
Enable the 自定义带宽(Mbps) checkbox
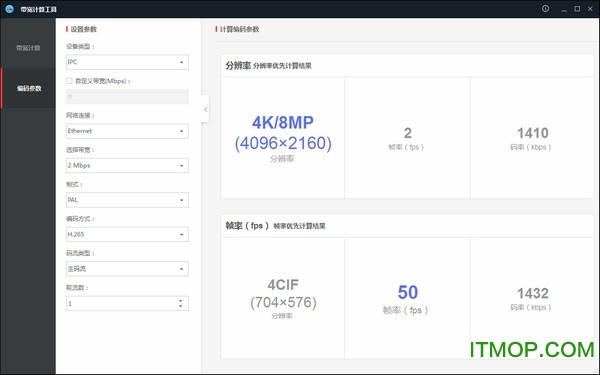click(69, 81)
